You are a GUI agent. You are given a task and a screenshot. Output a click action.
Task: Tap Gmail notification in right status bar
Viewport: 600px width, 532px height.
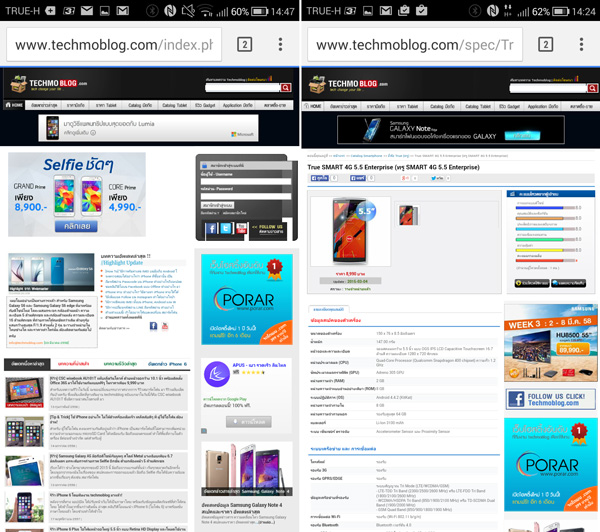pos(385,11)
